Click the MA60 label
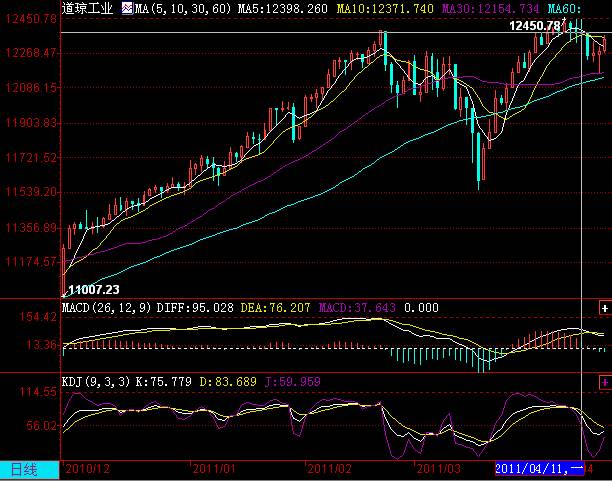This screenshot has height=481, width=612. pos(564,8)
